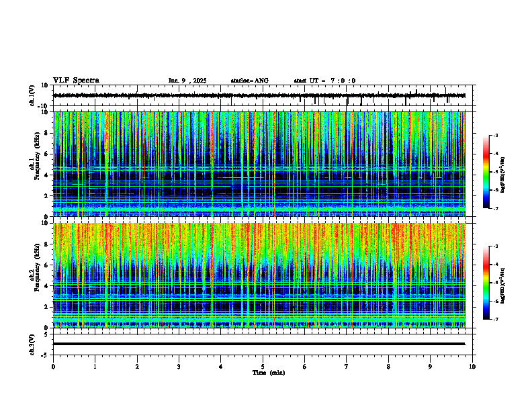Image resolution: width=532 pixels, height=411 pixels.
Task: Click the "7" tick on the Time axis
Action: tap(347, 367)
